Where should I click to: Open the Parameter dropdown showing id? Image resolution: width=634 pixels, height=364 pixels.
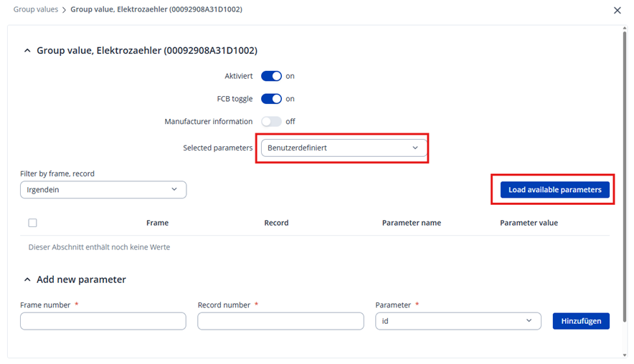point(458,321)
